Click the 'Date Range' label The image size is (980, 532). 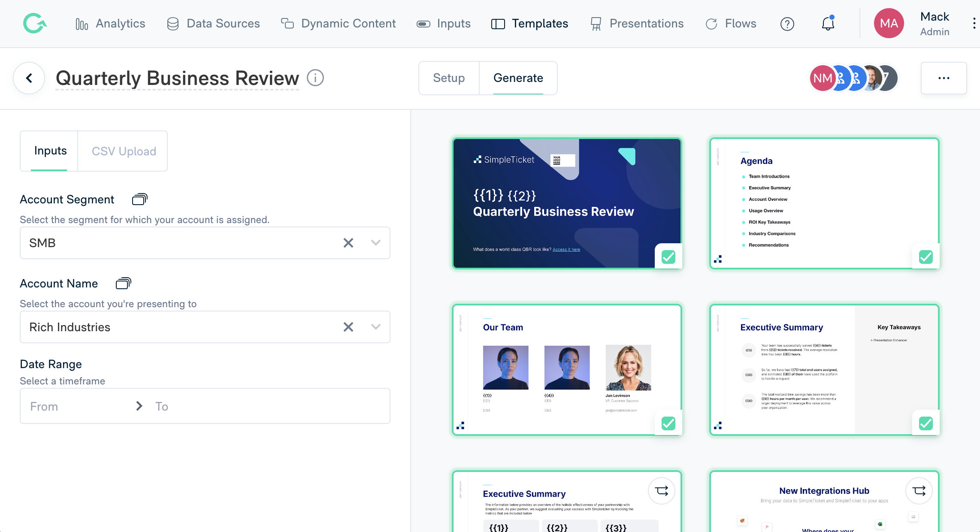click(51, 364)
